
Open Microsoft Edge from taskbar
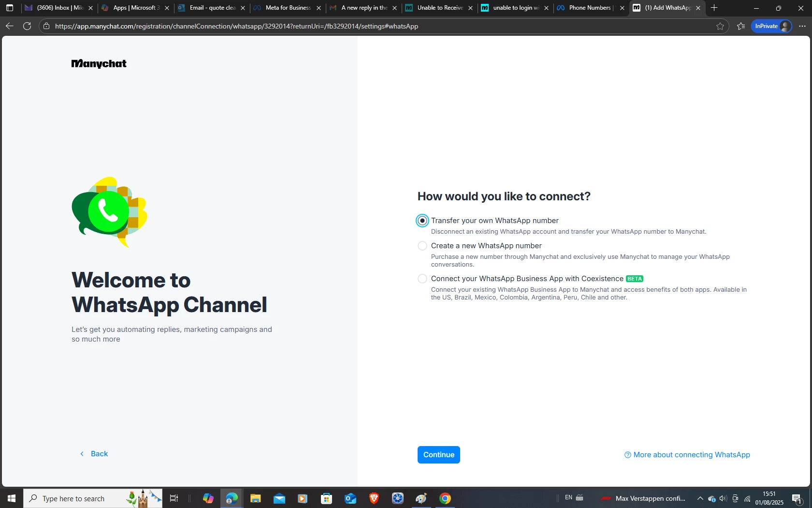point(232,498)
